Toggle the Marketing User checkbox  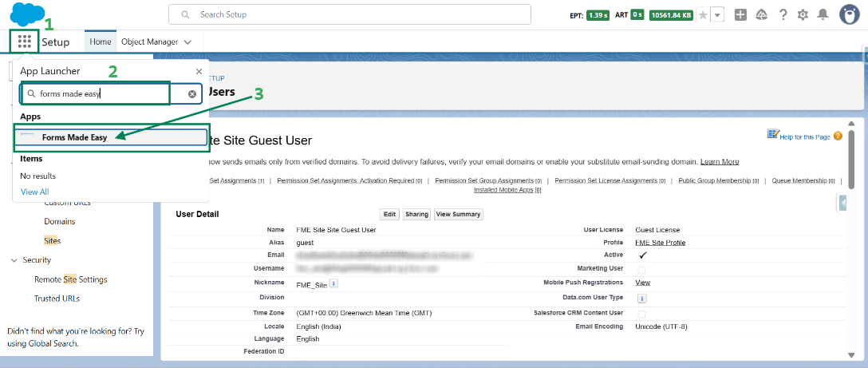[x=641, y=270]
